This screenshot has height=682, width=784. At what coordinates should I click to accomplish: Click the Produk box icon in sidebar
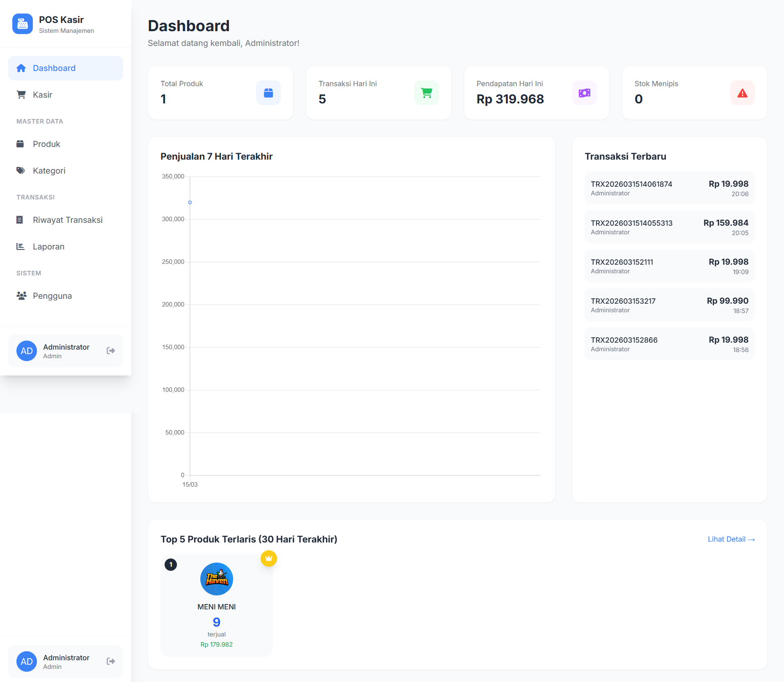click(x=20, y=144)
